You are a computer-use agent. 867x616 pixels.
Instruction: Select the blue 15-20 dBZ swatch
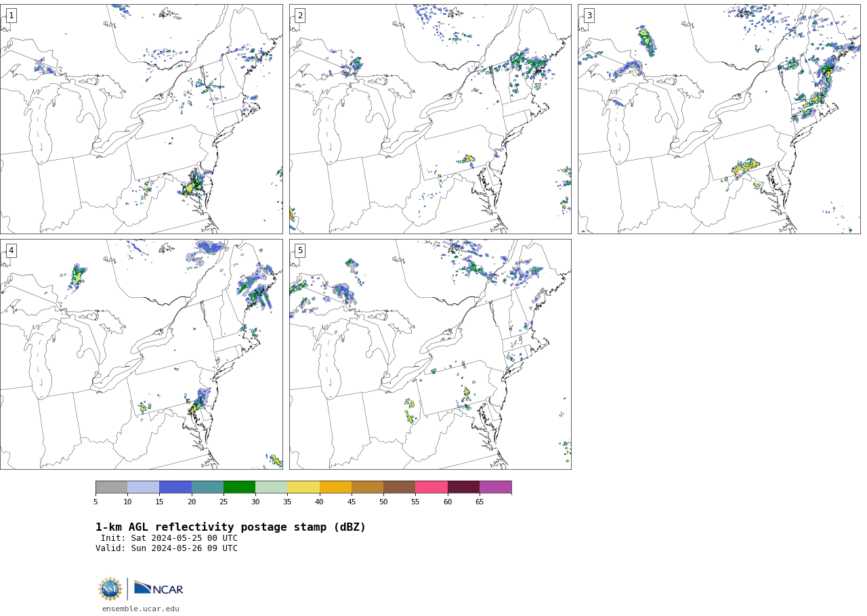(175, 487)
